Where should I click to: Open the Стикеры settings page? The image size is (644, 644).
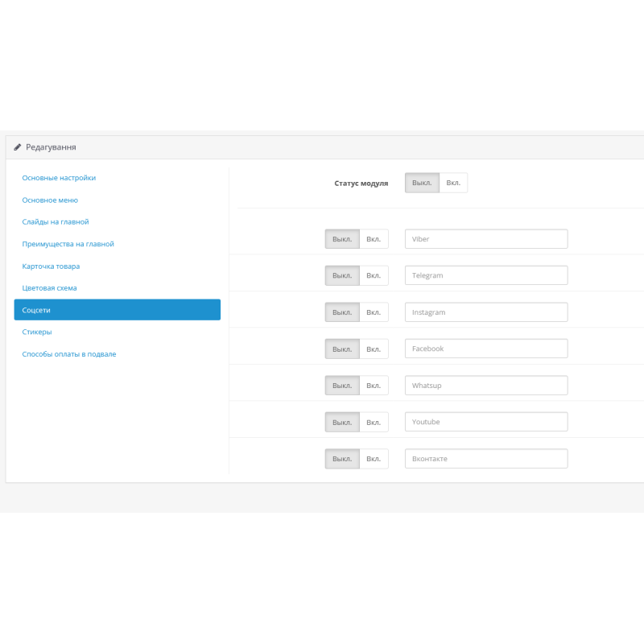click(38, 332)
